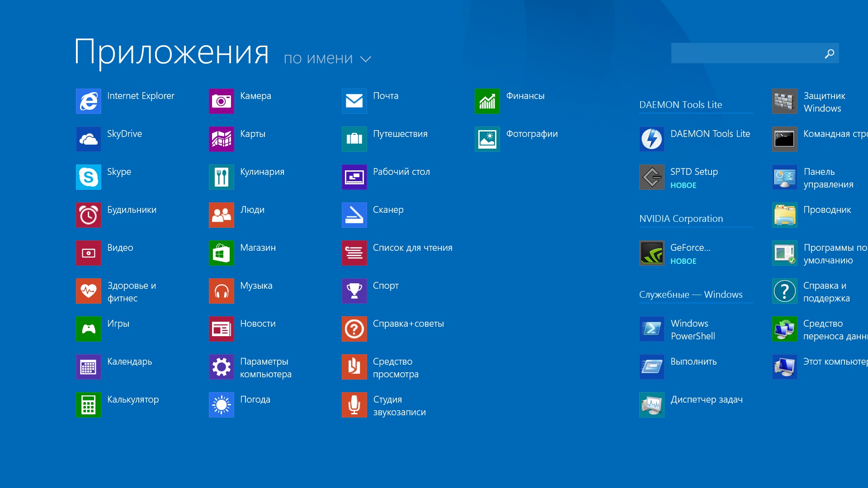Open DAEMON Tools Lite app icon
The height and width of the screenshot is (488, 868).
(652, 139)
